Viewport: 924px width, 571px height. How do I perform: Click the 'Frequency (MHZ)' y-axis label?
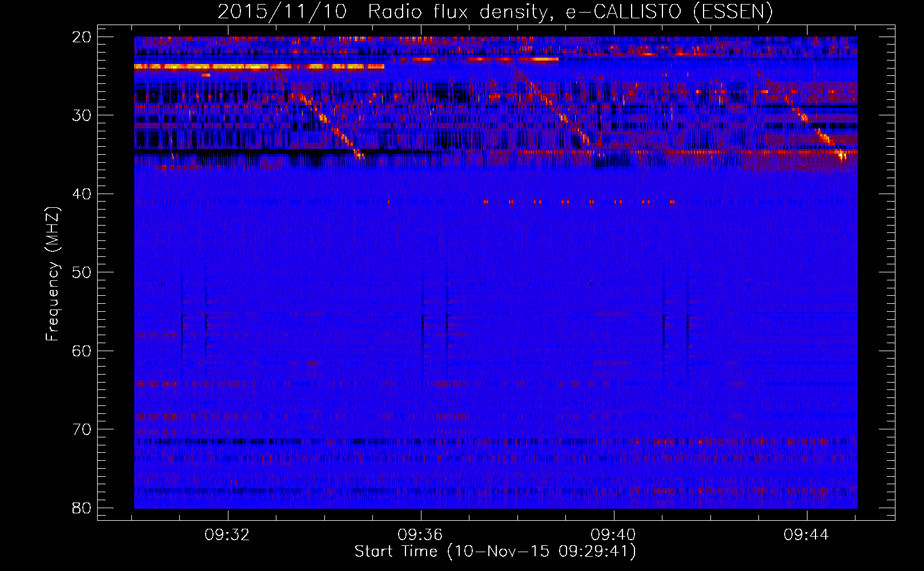coord(53,274)
